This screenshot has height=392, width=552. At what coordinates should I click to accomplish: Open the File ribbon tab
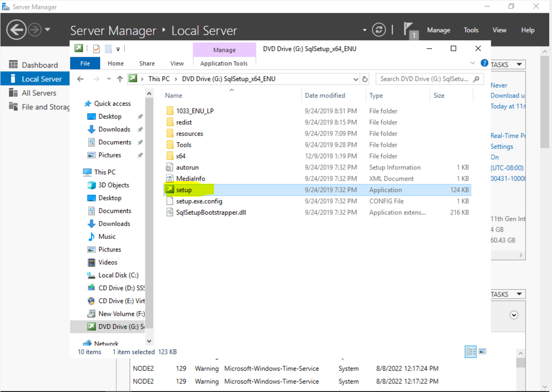(85, 63)
